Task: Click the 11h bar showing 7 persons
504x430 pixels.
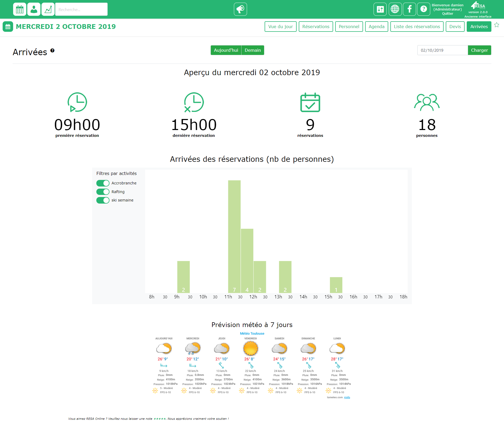Action: 234,236
